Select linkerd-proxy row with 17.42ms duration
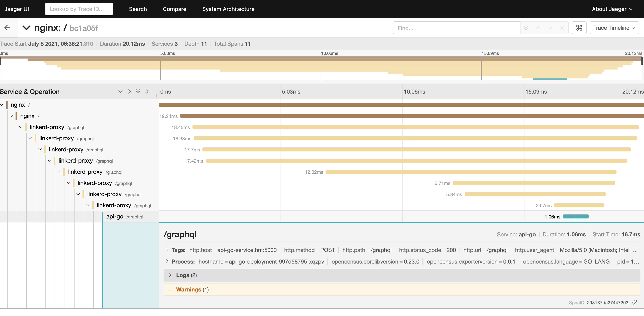 click(x=85, y=161)
